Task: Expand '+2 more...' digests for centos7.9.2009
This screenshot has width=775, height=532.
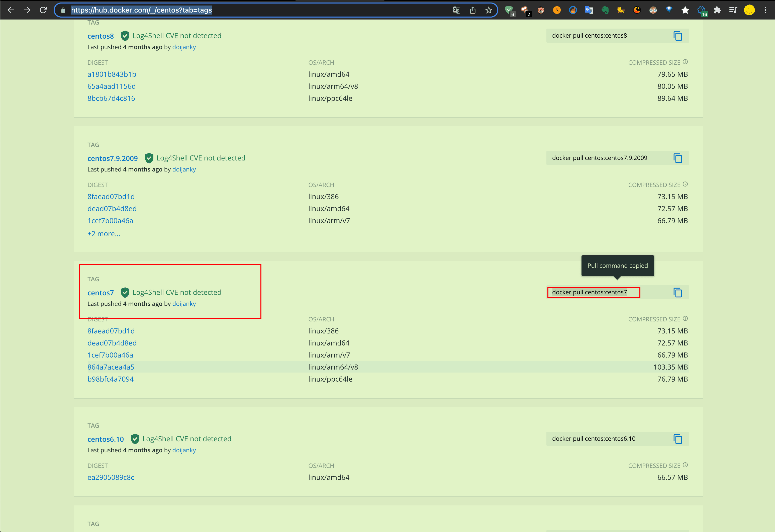Action: tap(104, 234)
